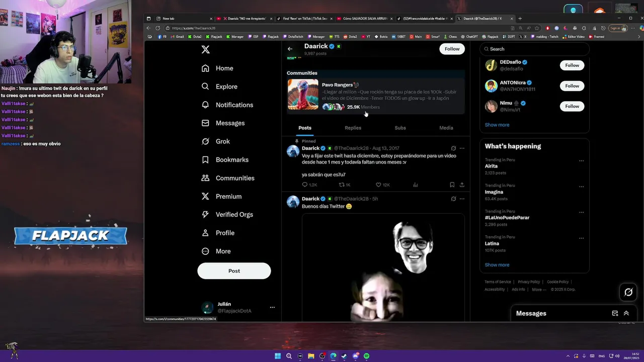Open Messages in the left sidebar

(223, 123)
